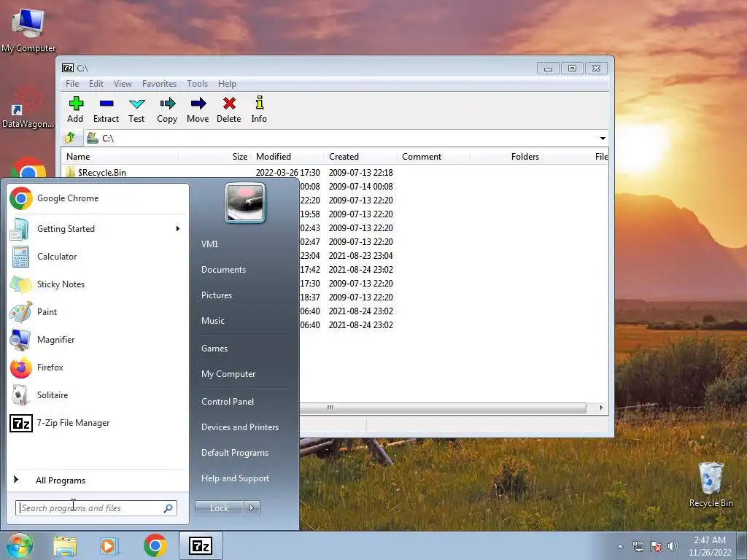Image resolution: width=747 pixels, height=560 pixels.
Task: Click the Copy toolbar icon
Action: [167, 110]
